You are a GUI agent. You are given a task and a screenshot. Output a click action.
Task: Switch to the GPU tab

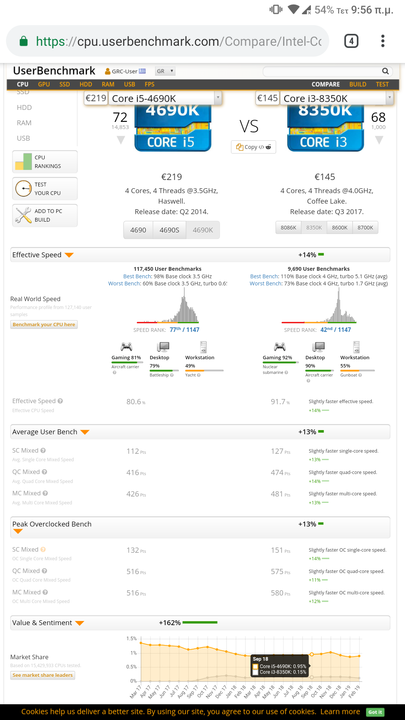[x=44, y=84]
